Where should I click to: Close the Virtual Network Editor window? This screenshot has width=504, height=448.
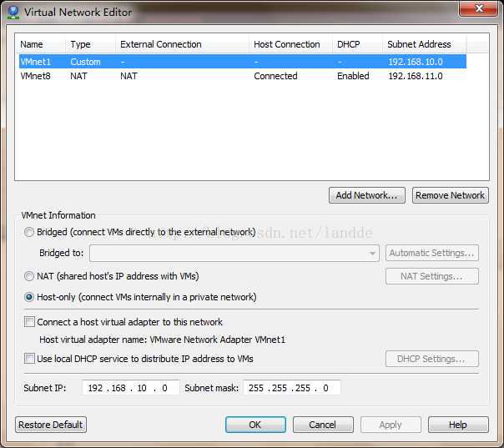(479, 8)
